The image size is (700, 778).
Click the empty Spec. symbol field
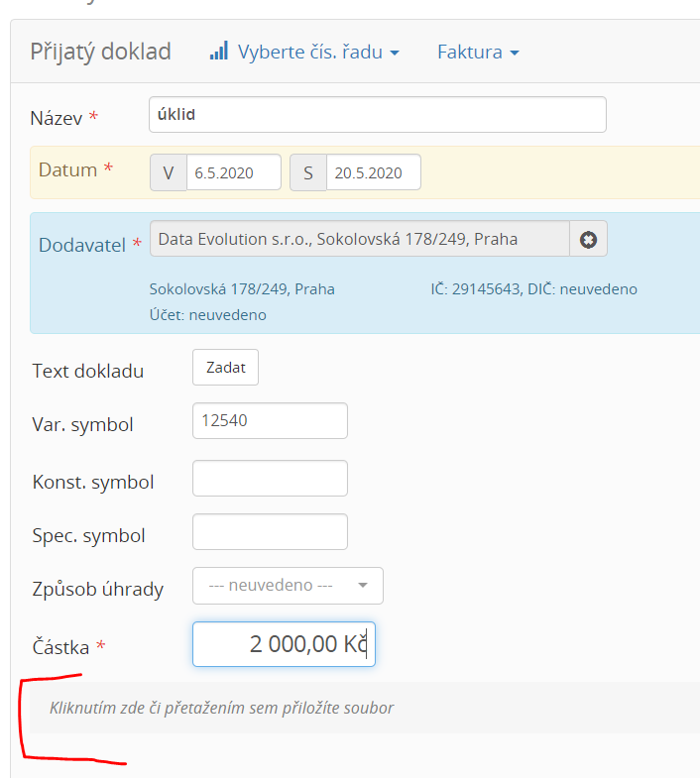[270, 532]
